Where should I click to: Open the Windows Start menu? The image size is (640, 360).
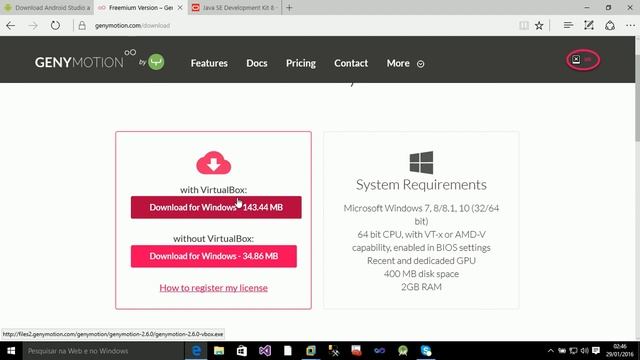11,351
